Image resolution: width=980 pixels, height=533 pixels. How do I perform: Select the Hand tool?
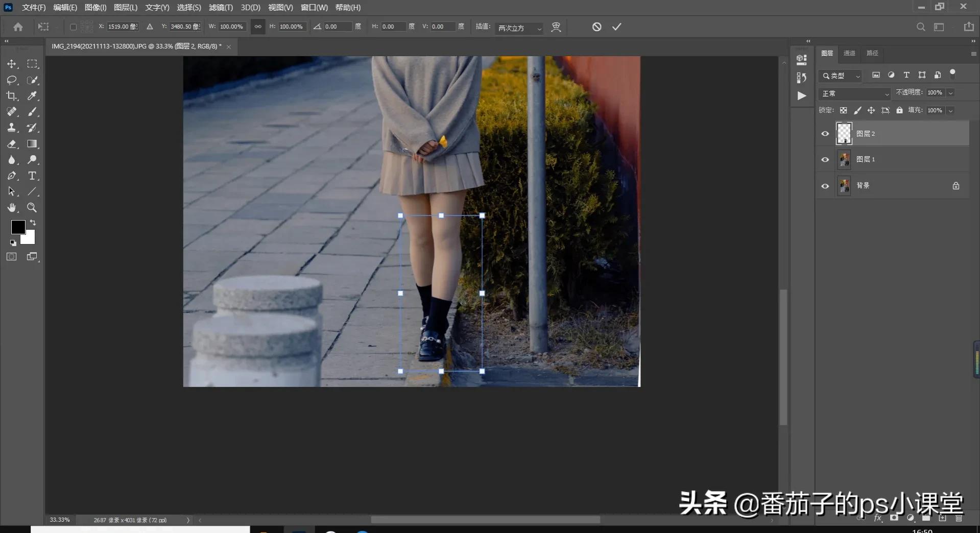pyautogui.click(x=12, y=207)
